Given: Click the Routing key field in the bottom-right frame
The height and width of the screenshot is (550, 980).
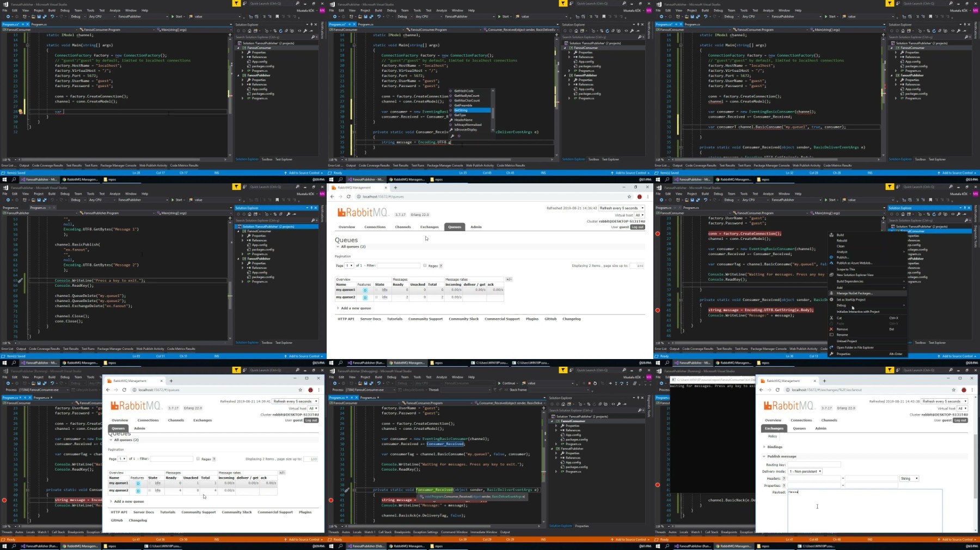Looking at the screenshot, I should [x=814, y=465].
